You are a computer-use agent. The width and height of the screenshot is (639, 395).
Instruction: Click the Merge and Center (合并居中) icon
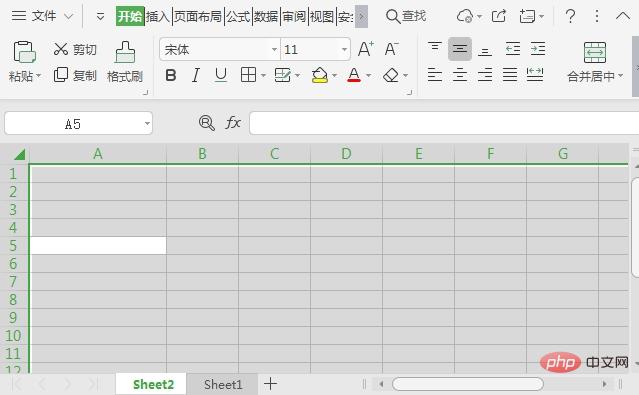pyautogui.click(x=595, y=52)
